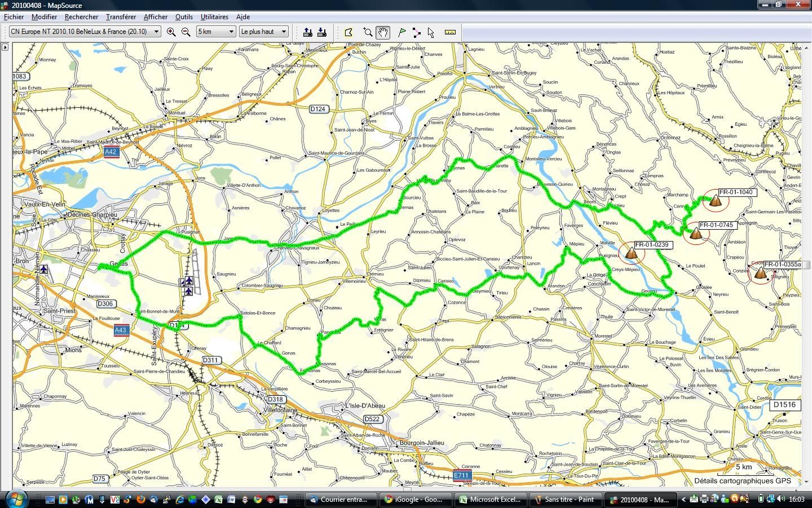Select the distance measure ruler tool
The height and width of the screenshot is (508, 812).
(450, 32)
